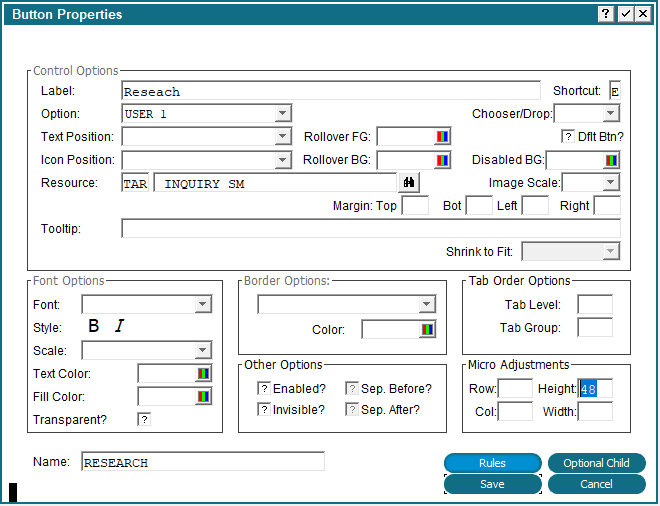Viewport: 660px width, 506px height.
Task: Expand the Option dropdown showing USER 1
Action: [283, 113]
